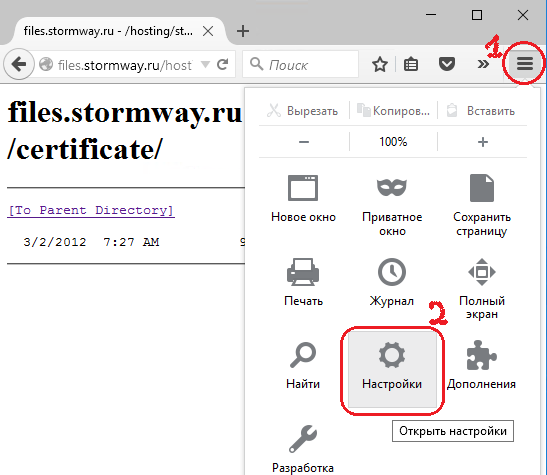Click Найти magnifier icon

[303, 355]
